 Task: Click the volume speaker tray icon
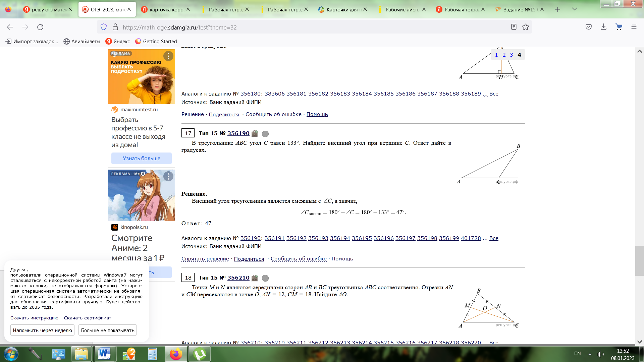pyautogui.click(x=600, y=354)
